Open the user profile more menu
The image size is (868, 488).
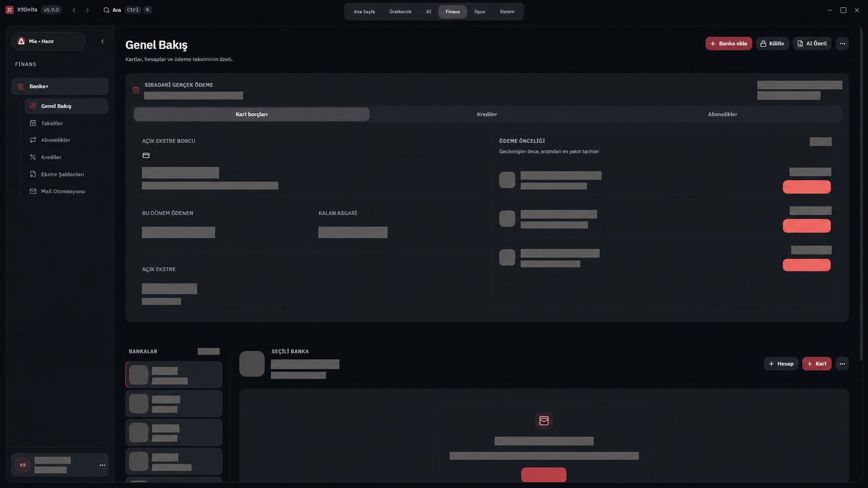click(102, 465)
